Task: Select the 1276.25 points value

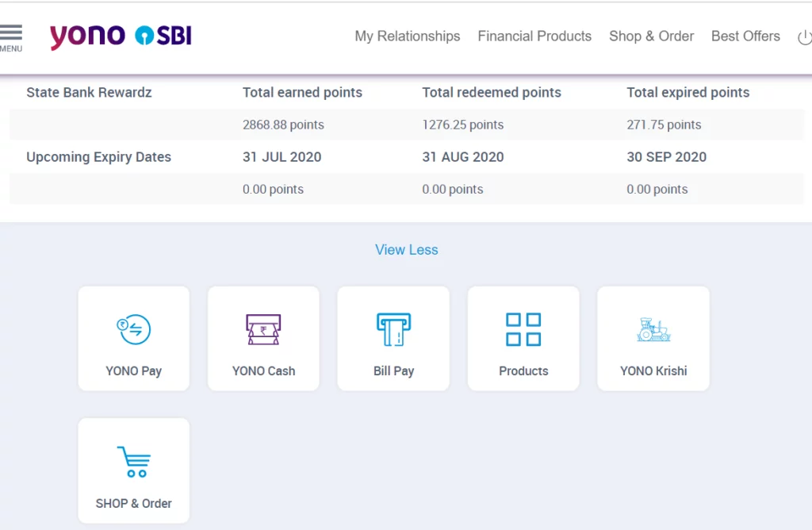Action: [463, 125]
